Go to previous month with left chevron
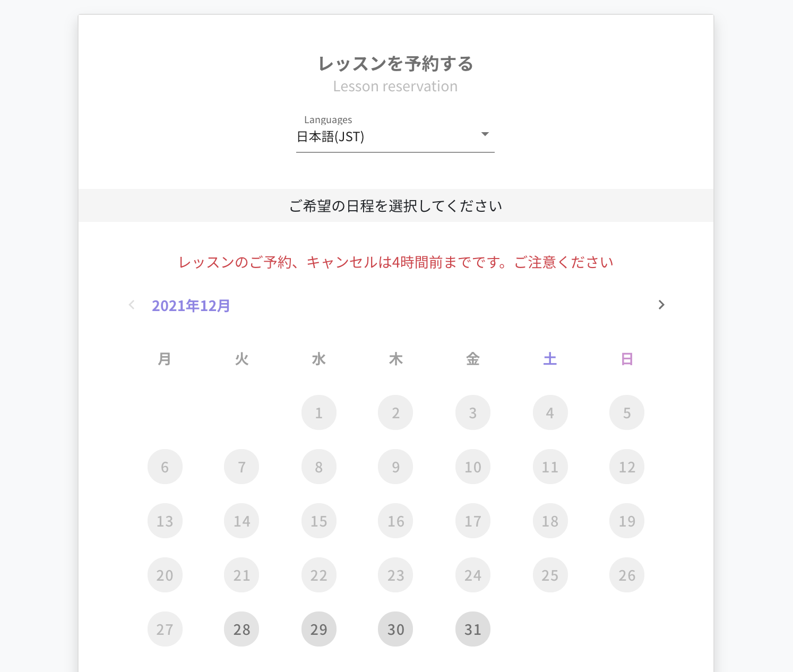Viewport: 793px width, 672px height. [132, 305]
